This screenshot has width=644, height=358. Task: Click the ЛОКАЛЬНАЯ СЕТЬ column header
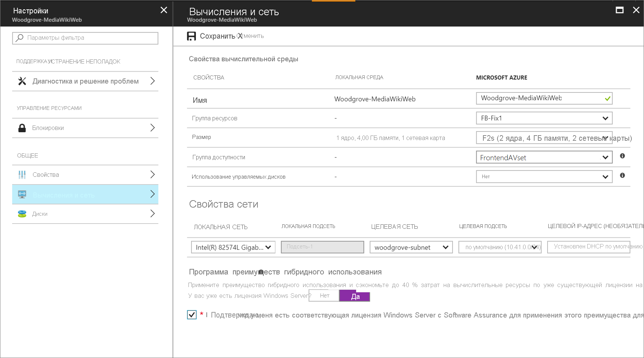221,227
